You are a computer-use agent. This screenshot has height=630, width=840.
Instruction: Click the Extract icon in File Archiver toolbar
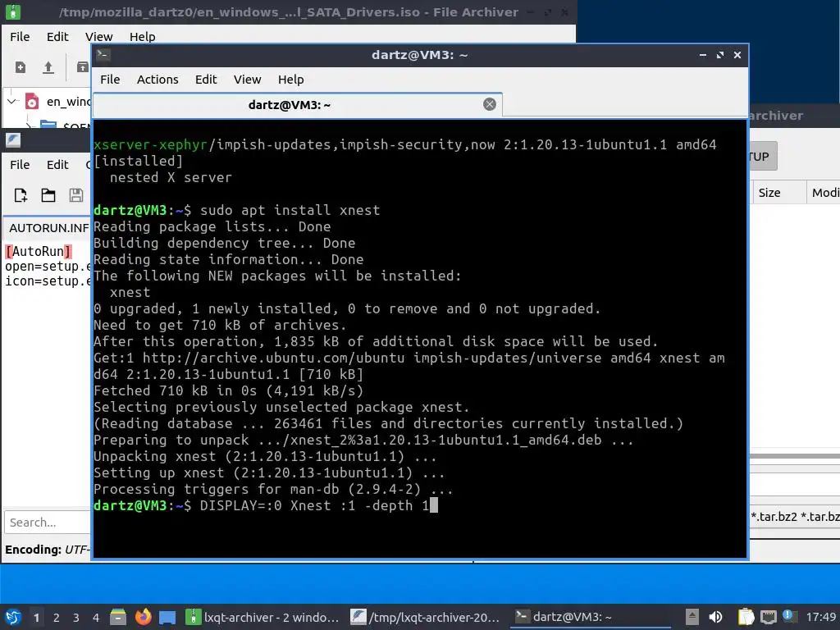coord(83,67)
